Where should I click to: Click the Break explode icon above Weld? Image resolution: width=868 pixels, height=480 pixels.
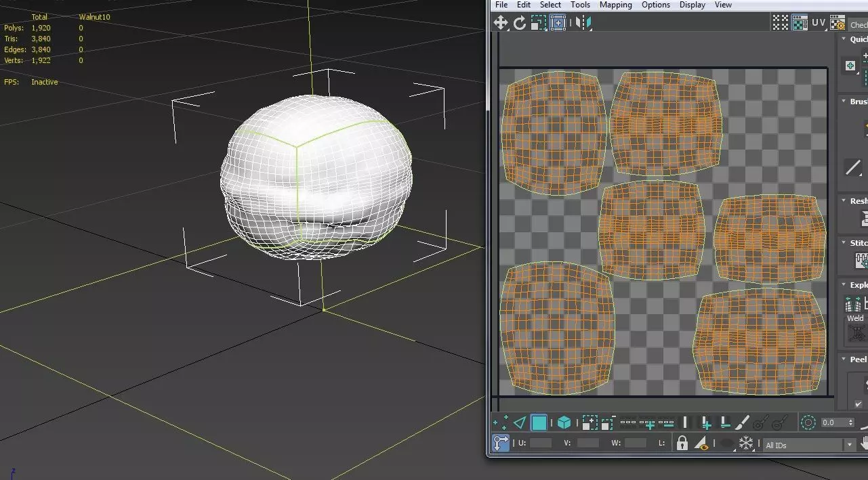coord(853,304)
